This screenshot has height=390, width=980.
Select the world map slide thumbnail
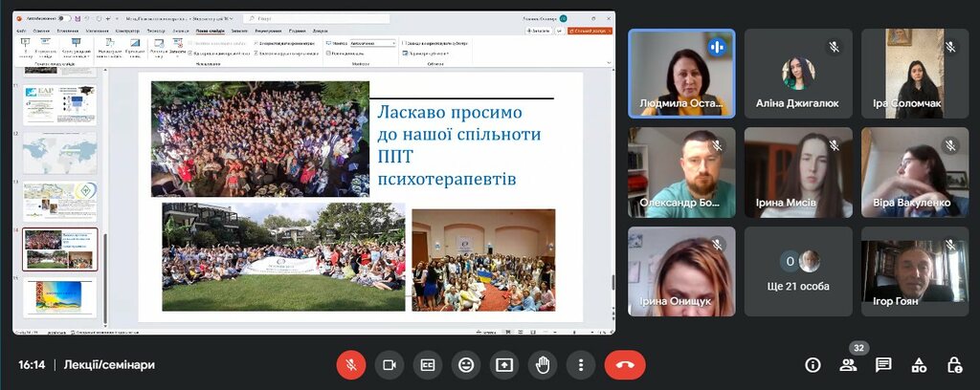tap(59, 152)
